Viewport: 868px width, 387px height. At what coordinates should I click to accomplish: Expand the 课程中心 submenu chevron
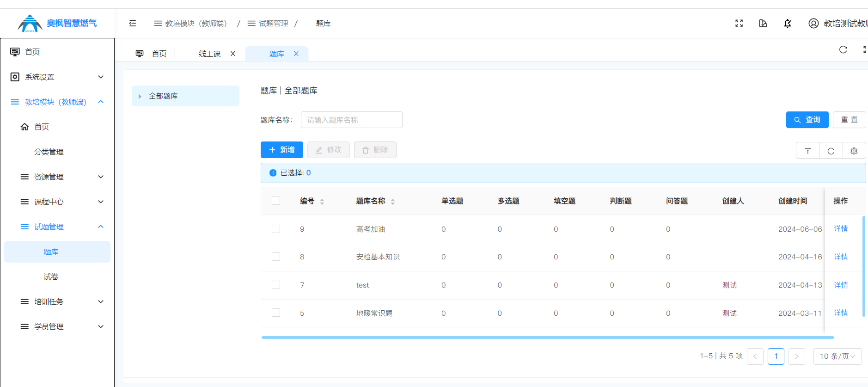(x=101, y=202)
